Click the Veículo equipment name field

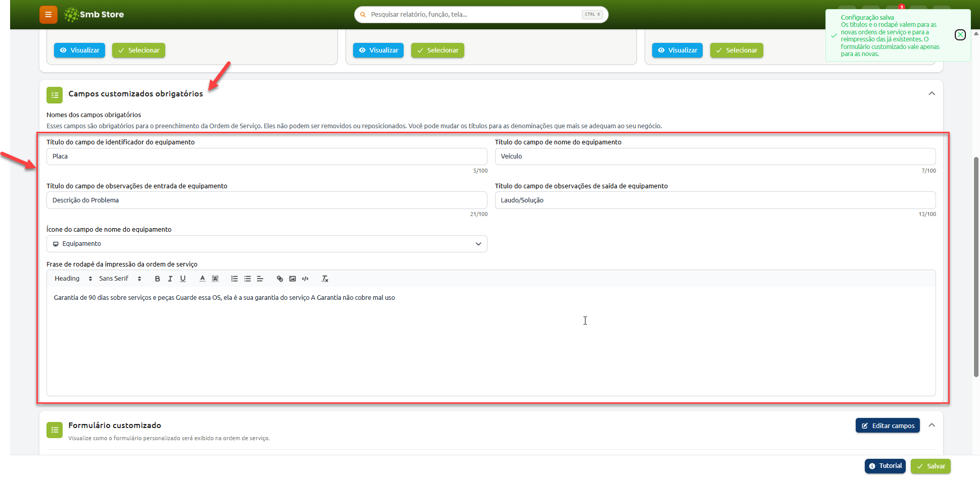pyautogui.click(x=715, y=156)
